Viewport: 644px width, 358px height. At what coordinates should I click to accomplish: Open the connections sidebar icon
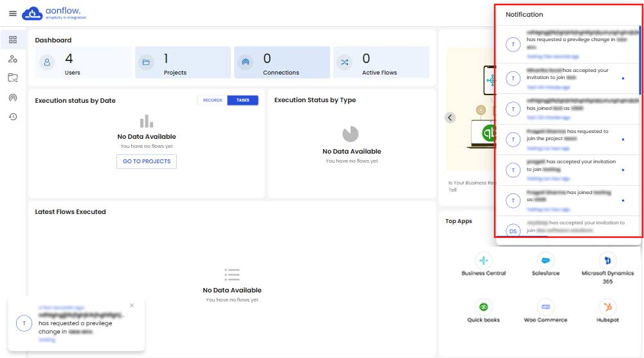click(x=13, y=98)
